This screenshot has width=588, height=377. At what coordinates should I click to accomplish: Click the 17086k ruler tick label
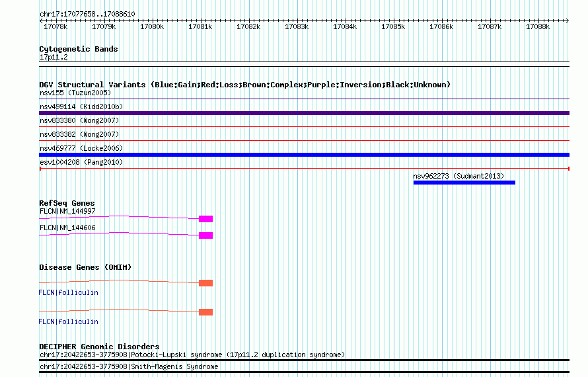(x=441, y=26)
